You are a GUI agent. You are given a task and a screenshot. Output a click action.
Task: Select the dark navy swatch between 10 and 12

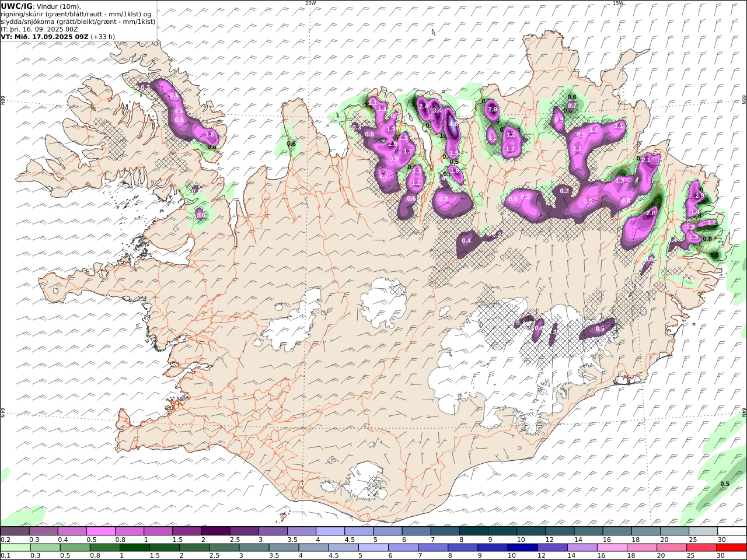tap(522, 548)
